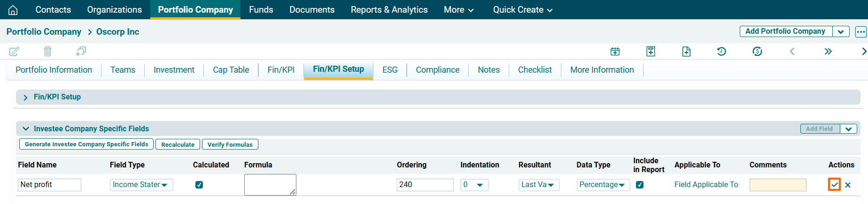
Task: Save the Net profit row with checkmark
Action: [x=834, y=185]
